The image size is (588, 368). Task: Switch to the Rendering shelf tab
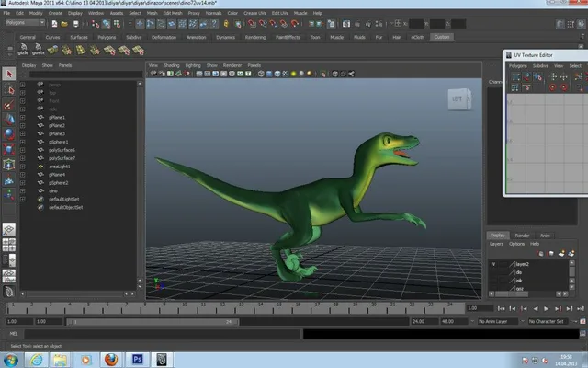point(255,37)
